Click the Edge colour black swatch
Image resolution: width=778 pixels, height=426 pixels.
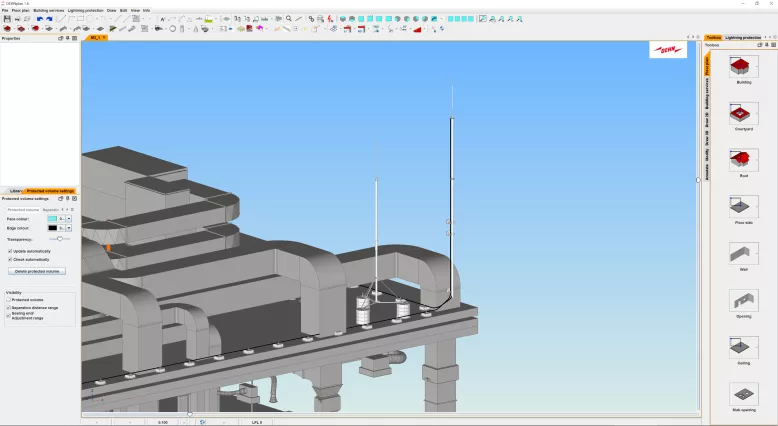[x=52, y=228]
